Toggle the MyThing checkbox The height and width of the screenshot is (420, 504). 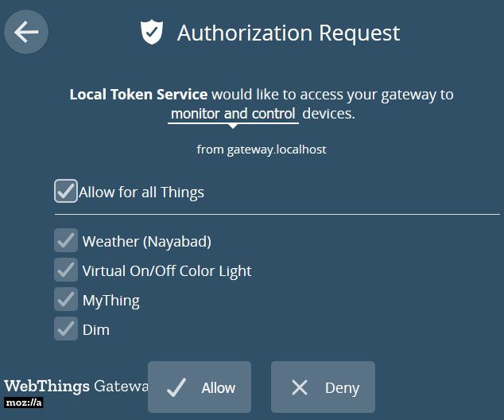[66, 299]
